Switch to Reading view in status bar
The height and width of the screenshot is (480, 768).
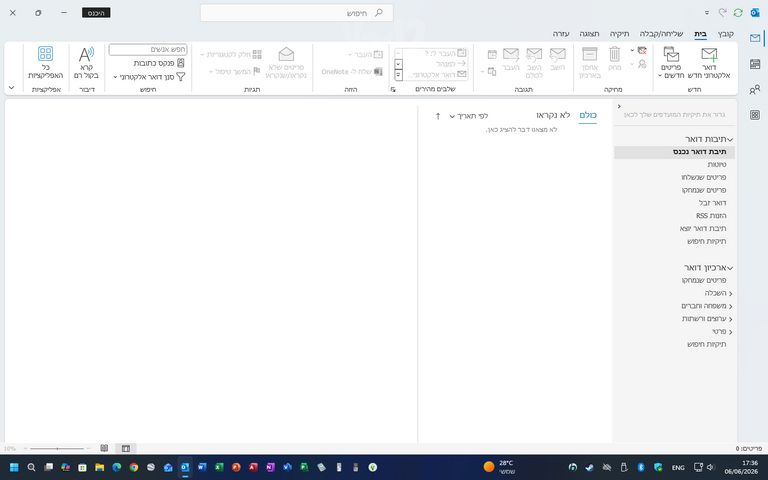coord(104,448)
